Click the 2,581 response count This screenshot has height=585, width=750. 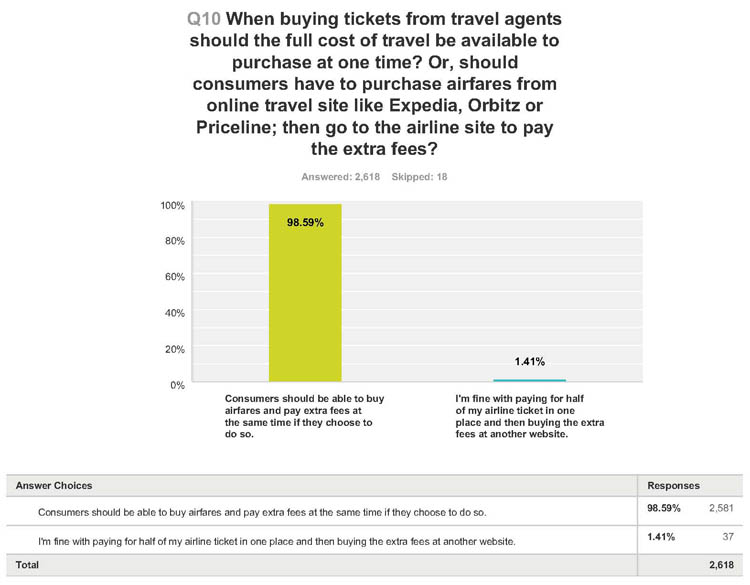(x=721, y=508)
